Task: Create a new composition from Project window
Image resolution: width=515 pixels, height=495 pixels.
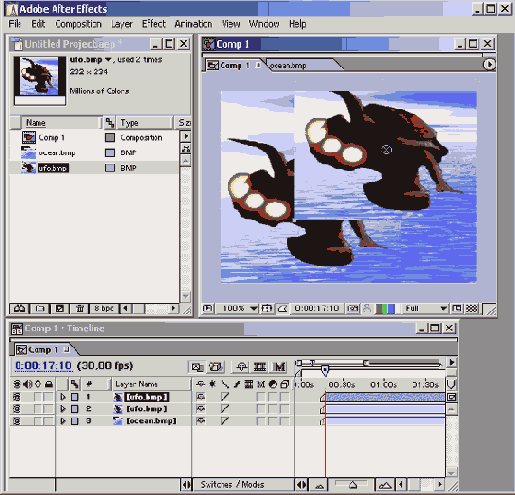Action: (60, 308)
